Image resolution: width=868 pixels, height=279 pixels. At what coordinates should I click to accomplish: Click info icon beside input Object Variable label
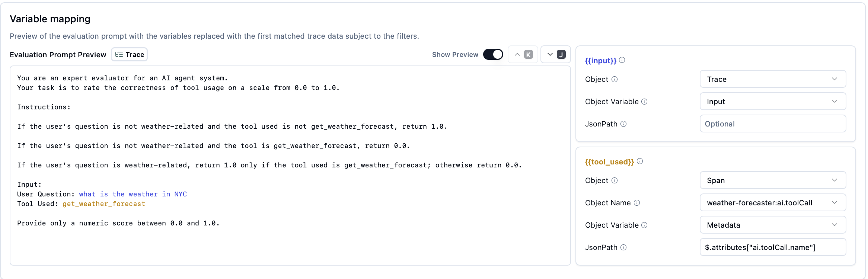point(644,102)
